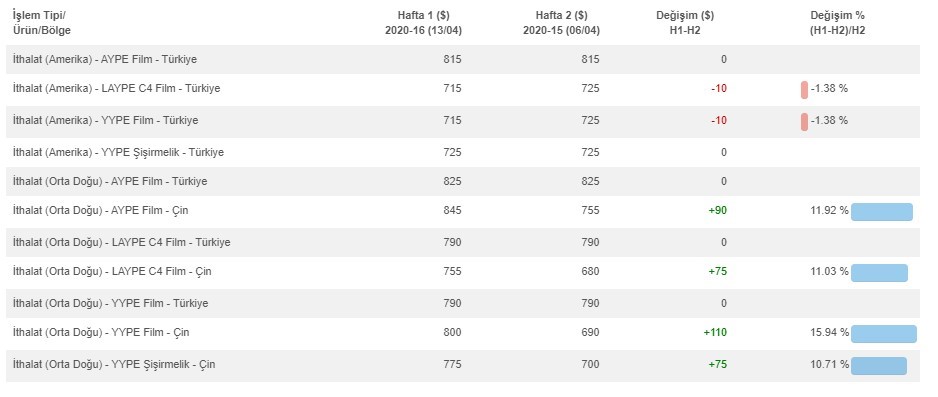This screenshot has height=397, width=938.
Task: Select the İthalat (Amerika) LAYPE C4 Film Türkiye row
Action: click(463, 89)
